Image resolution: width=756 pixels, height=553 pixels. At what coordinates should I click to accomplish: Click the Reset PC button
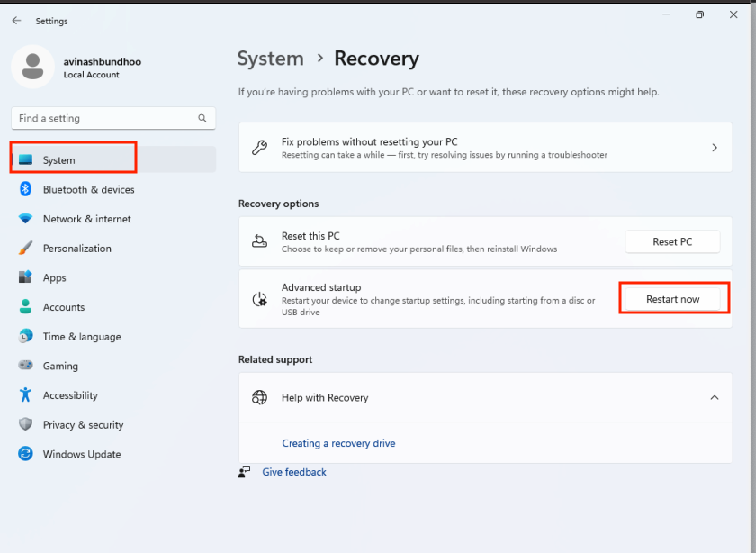click(672, 241)
